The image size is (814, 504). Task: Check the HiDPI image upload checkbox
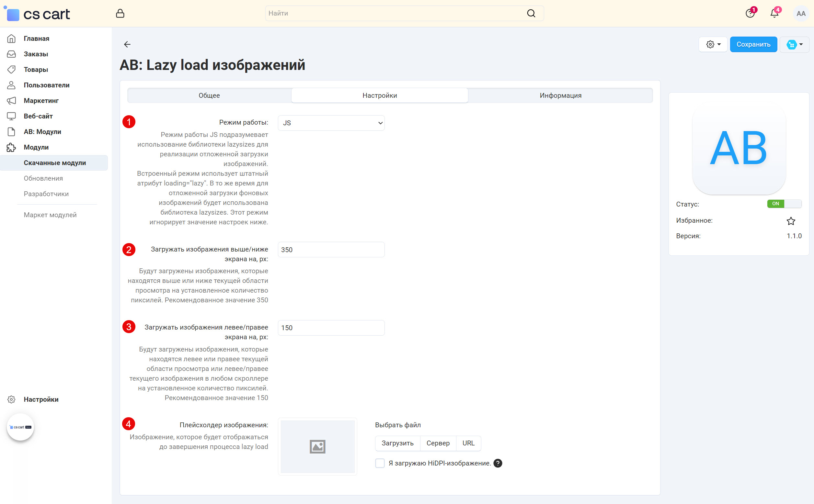(x=380, y=463)
